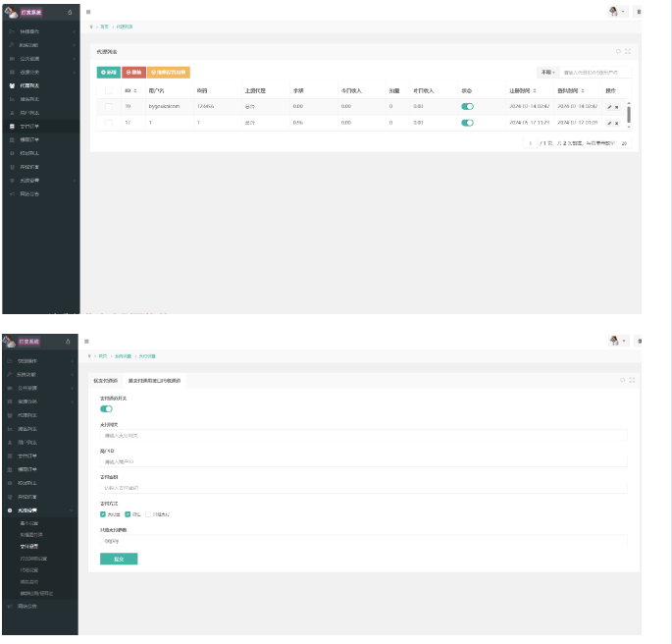Click the pencil edit icon for row ID 18
The width and height of the screenshot is (672, 644).
[609, 106]
